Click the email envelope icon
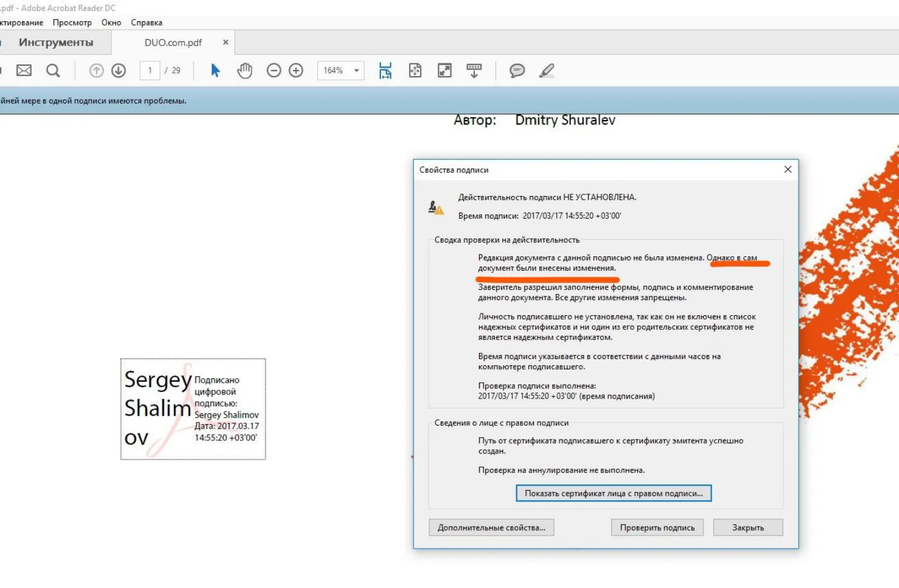 point(24,71)
